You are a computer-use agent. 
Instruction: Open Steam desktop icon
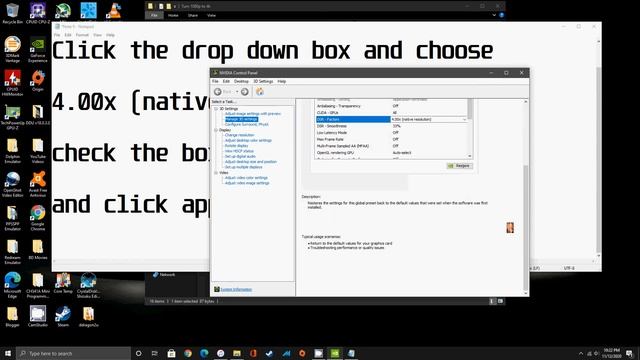[x=63, y=317]
